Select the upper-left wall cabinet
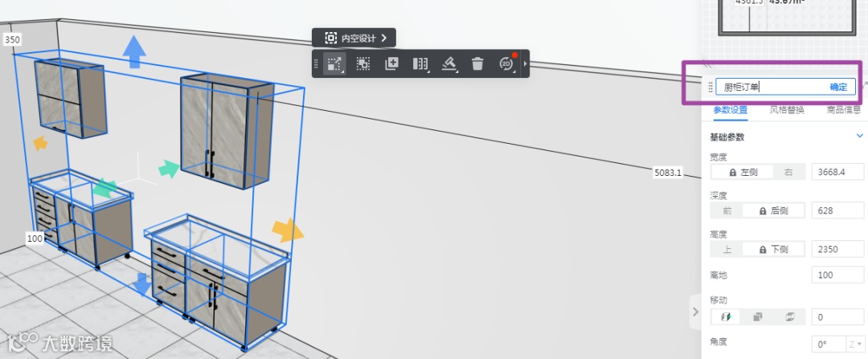868x359 pixels. [x=70, y=97]
